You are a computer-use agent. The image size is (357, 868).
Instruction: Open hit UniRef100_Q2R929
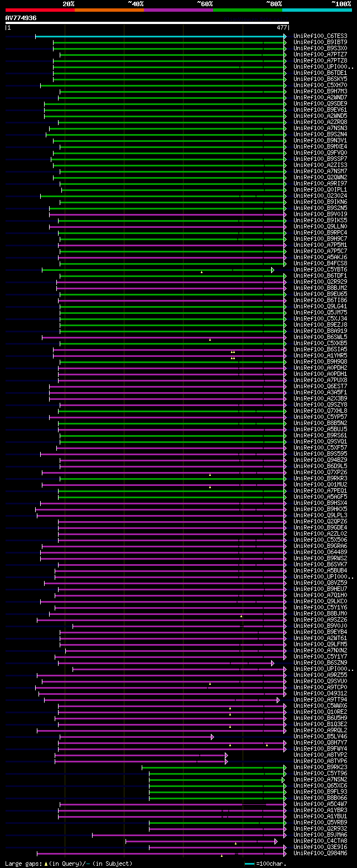pos(320,282)
